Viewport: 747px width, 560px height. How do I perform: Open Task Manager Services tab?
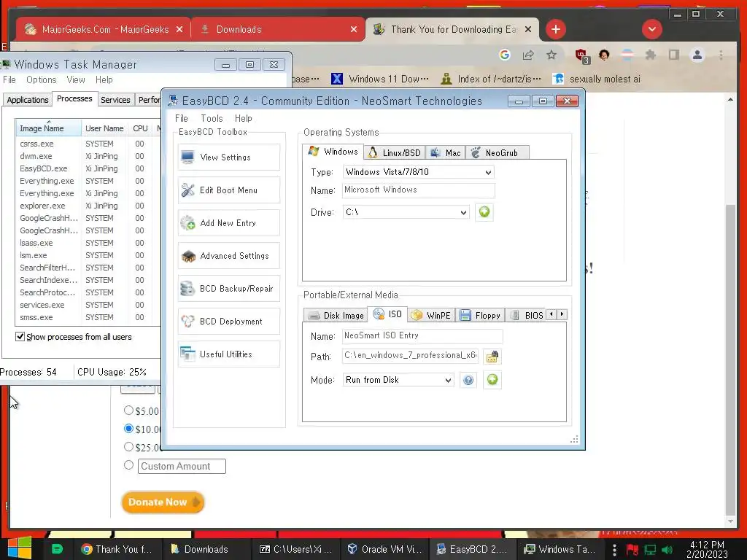[x=115, y=100]
